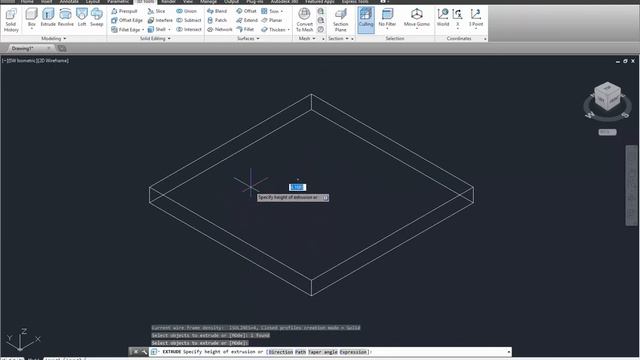The height and width of the screenshot is (360, 640).
Task: Choose the Direction command option
Action: (x=280, y=352)
